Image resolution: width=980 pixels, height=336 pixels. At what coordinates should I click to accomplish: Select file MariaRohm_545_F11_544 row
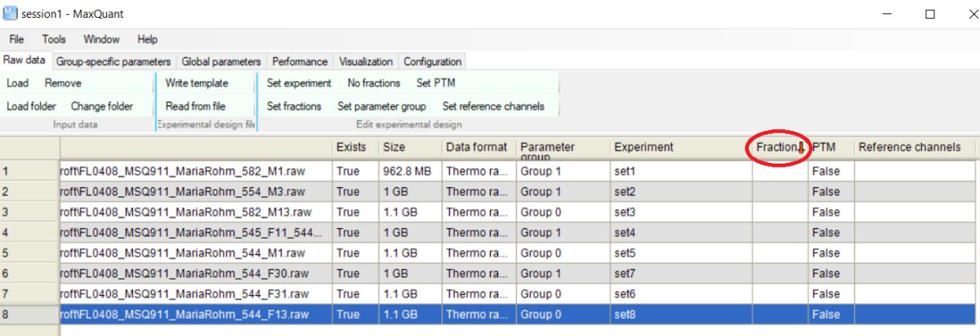pos(196,232)
